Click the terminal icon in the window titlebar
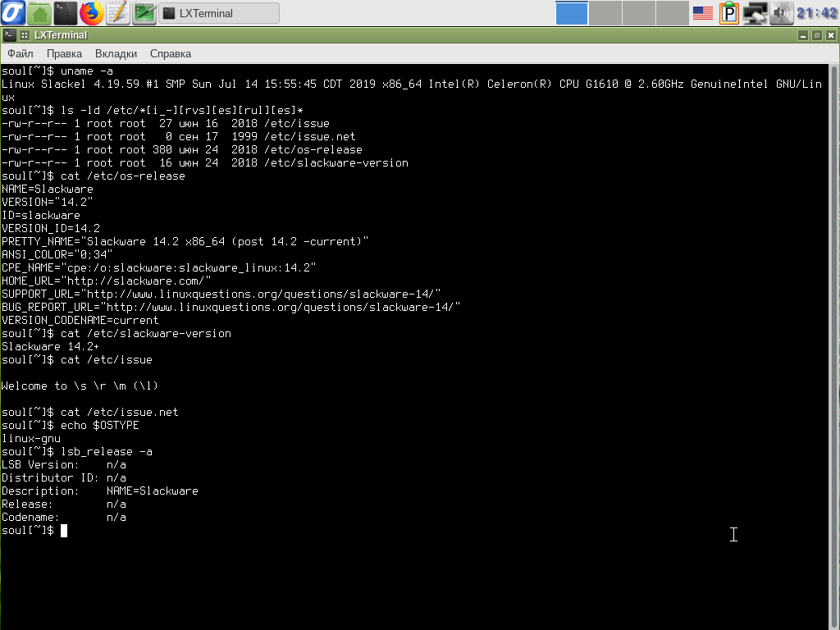Image resolution: width=840 pixels, height=630 pixels. 8,35
